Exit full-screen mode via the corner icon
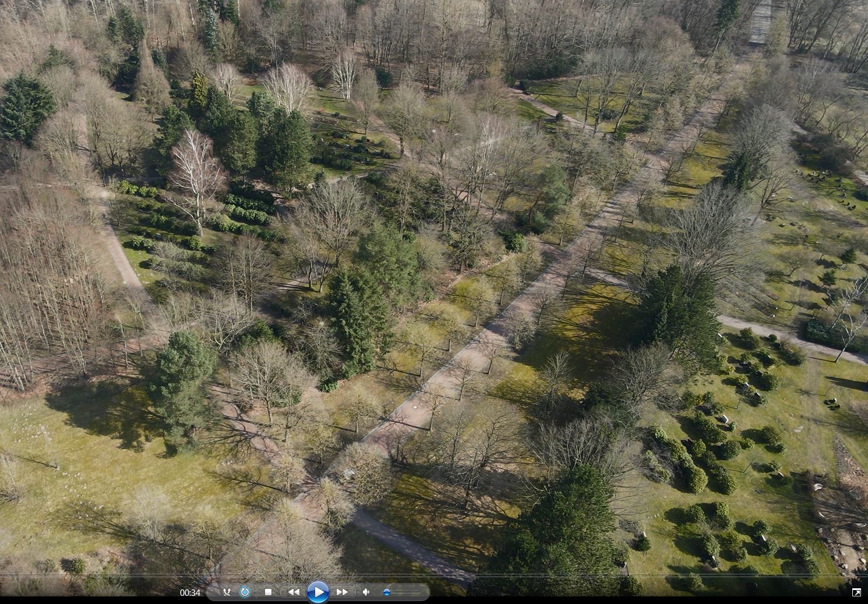Screen dimensions: 868x604 [x=856, y=592]
